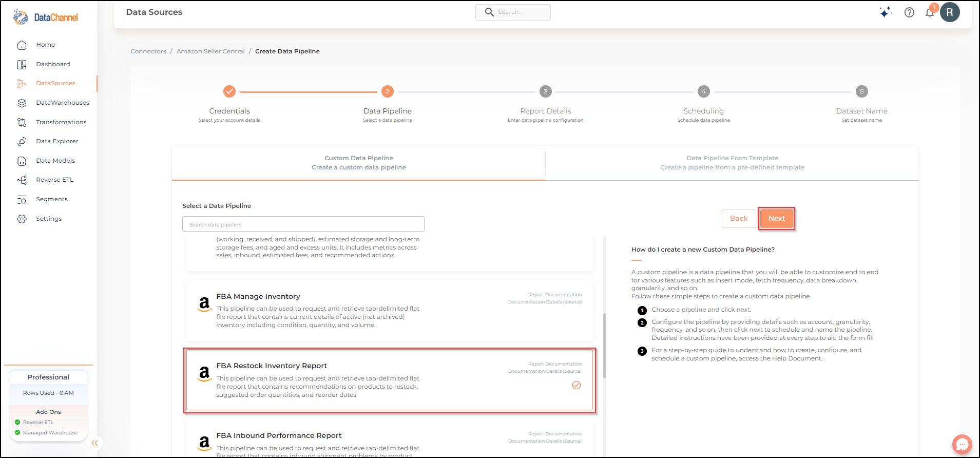Go to Connectors breadcrumb
The image size is (980, 458).
[x=148, y=51]
